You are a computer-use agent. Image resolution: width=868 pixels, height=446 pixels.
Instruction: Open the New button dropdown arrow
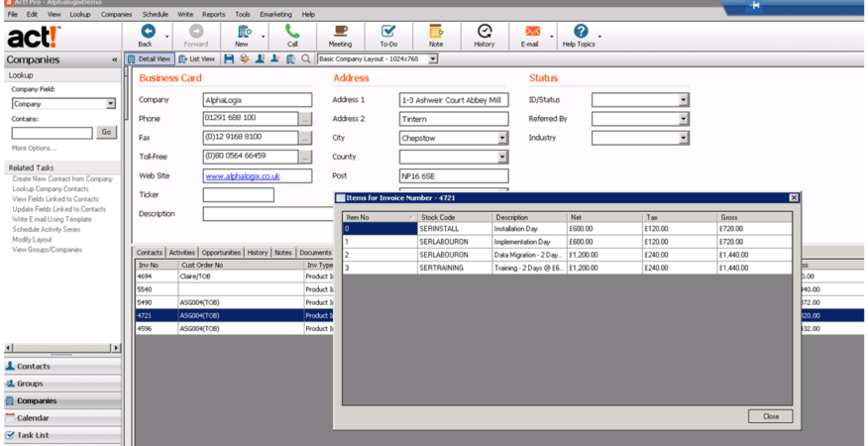[263, 37]
